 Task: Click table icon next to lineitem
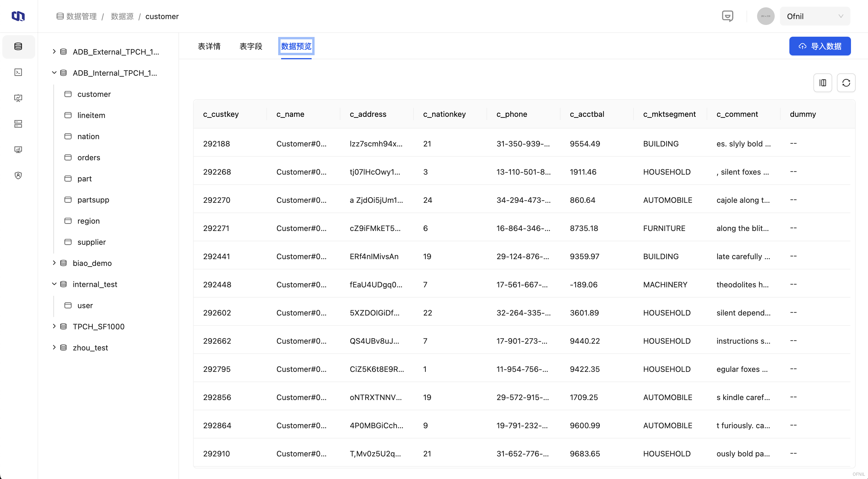(x=68, y=115)
